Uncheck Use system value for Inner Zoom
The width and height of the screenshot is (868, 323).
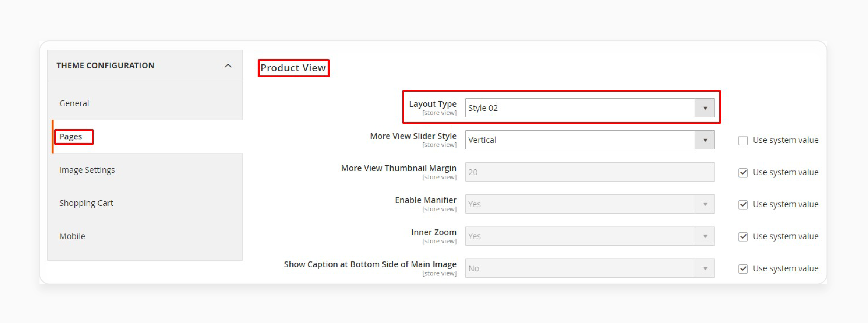tap(743, 237)
